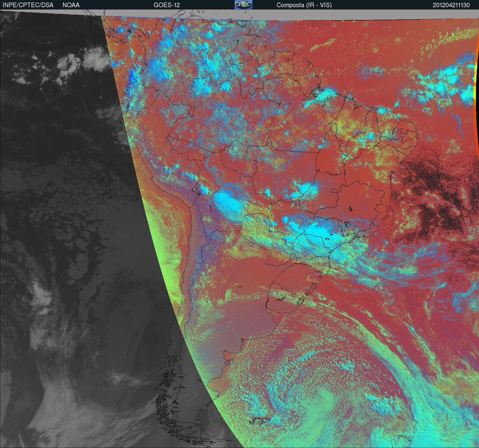Click the INPE/CPTEC/DSA header text
479x448 pixels.
(x=28, y=5)
